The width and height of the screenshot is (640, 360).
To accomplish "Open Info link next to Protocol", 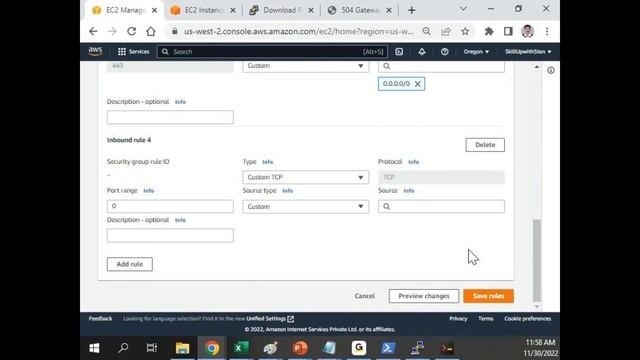I will 413,162.
